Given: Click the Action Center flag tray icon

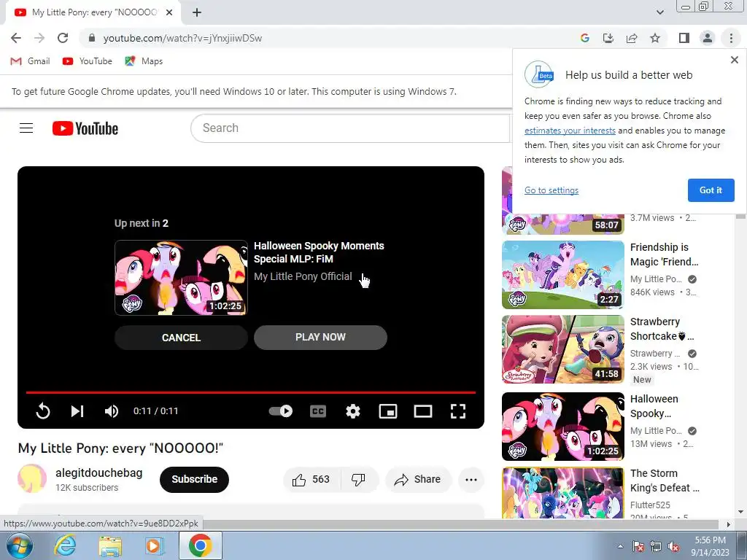Looking at the screenshot, I should [x=638, y=546].
